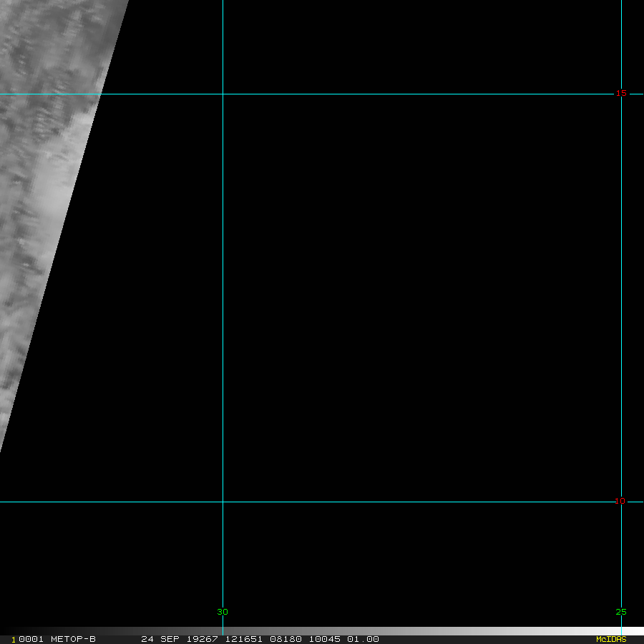Click the green longitude 25 label
Image resolution: width=644 pixels, height=644 pixels.
point(620,612)
